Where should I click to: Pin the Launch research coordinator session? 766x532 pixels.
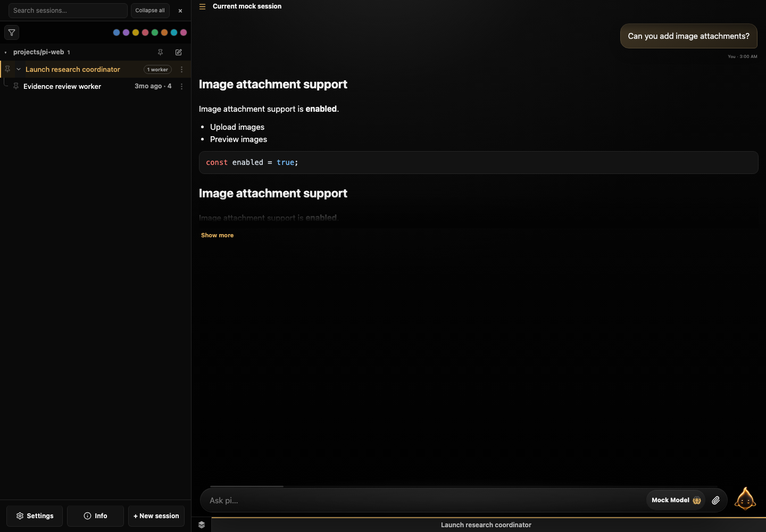coord(7,69)
